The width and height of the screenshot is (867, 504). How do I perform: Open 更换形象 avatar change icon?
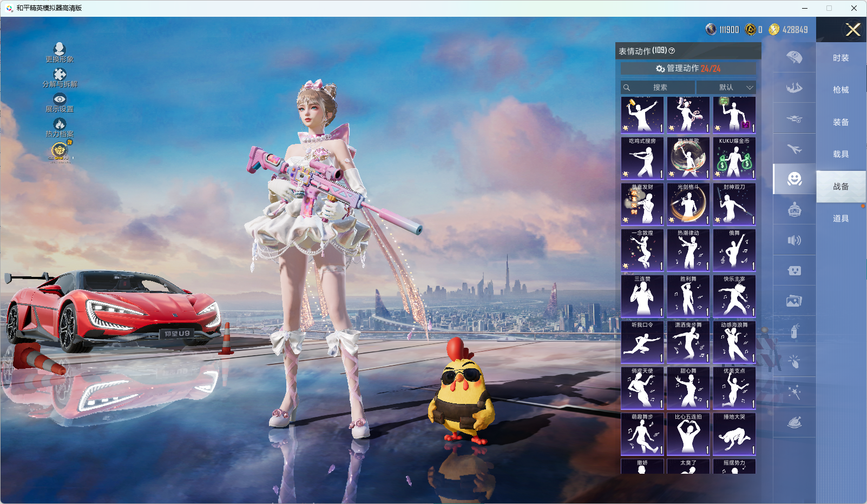(x=60, y=50)
